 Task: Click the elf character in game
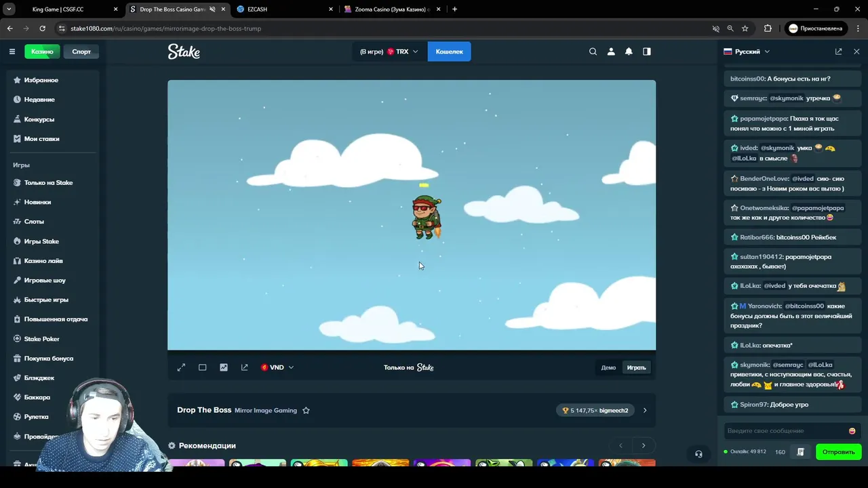(427, 217)
